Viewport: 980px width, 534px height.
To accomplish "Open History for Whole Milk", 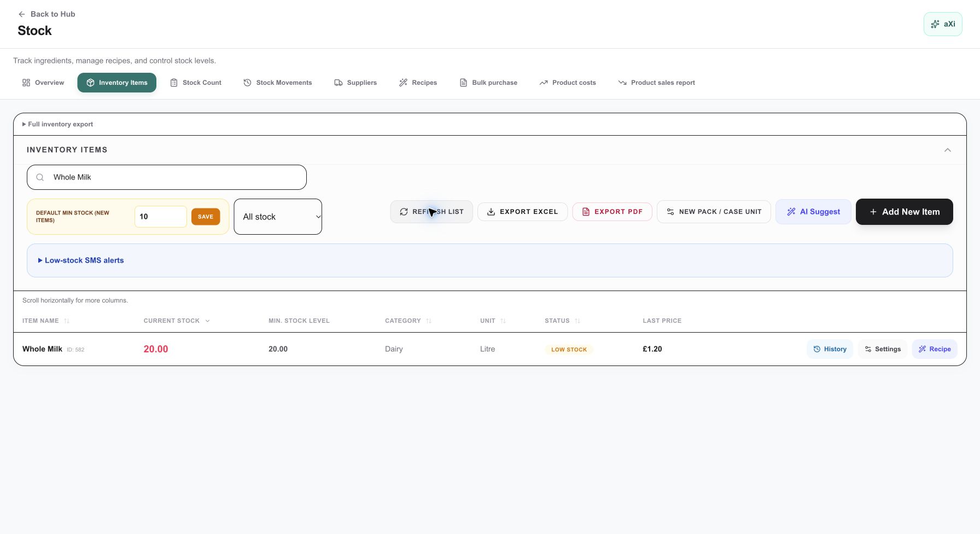I will click(830, 349).
